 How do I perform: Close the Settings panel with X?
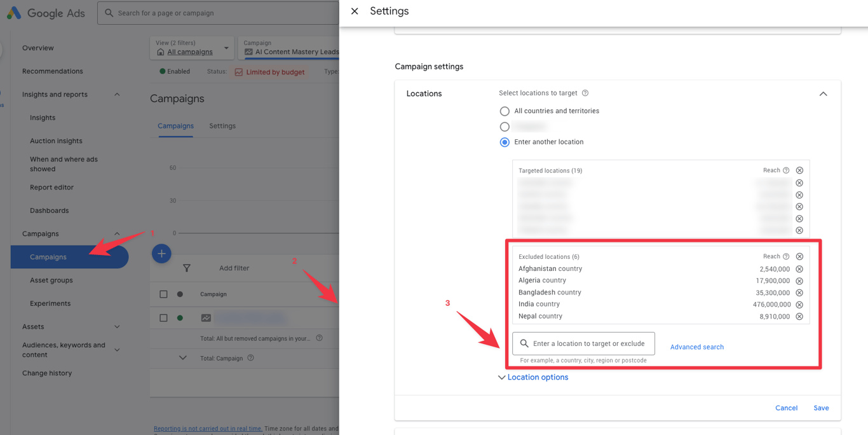(x=355, y=11)
